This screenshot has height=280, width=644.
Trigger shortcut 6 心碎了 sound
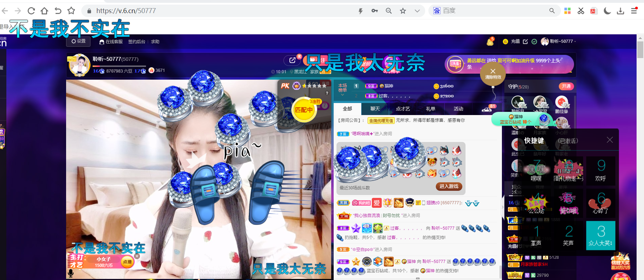(601, 203)
